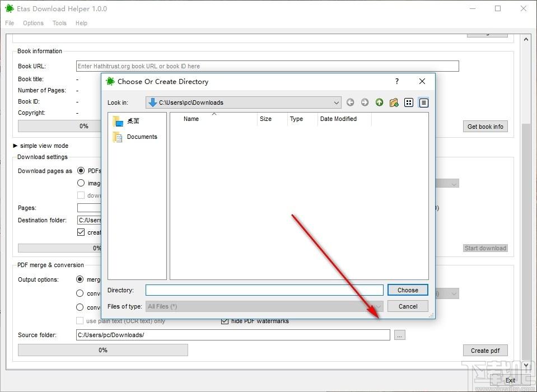
Task: Click the main window vertical scrollbar
Action: coord(526,202)
